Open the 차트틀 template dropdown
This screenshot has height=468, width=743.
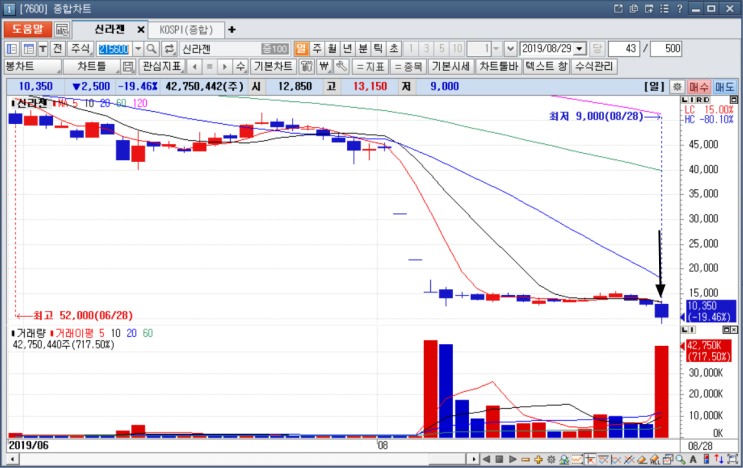coord(91,67)
